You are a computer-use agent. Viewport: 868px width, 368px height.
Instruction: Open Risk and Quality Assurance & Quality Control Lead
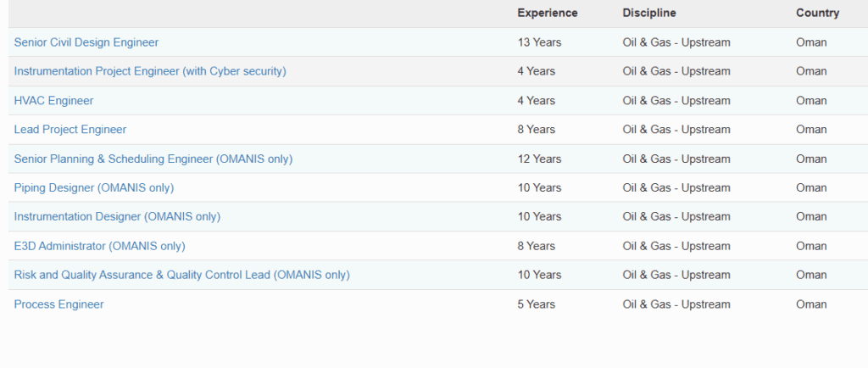tap(181, 275)
